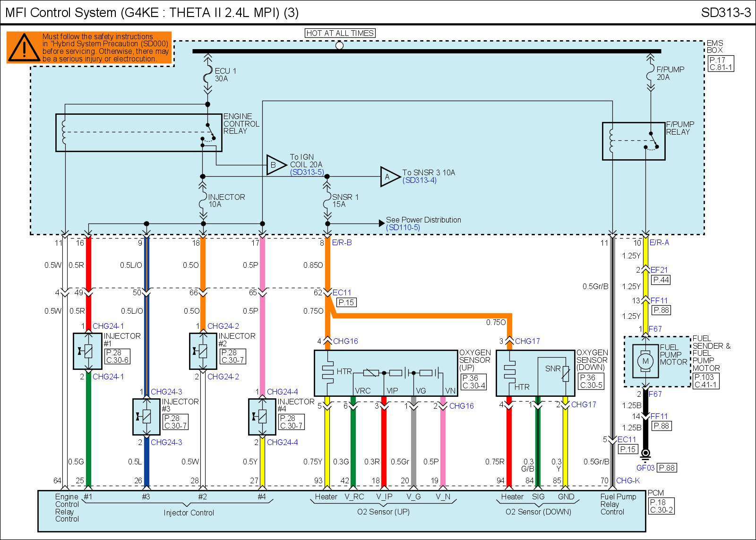Select the GF03 ground symbol
Image resolution: width=756 pixels, height=540 pixels.
(645, 454)
